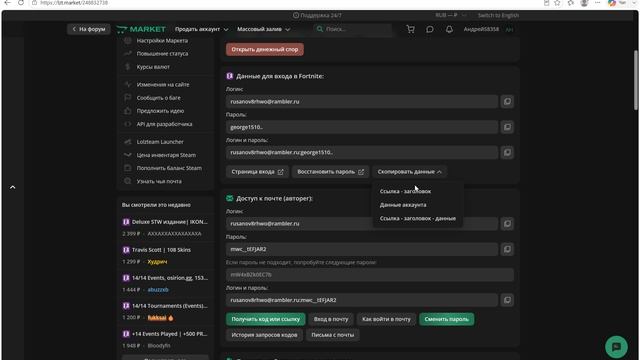This screenshot has height=360, width=640.
Task: Click Письма с почты button
Action: tap(333, 335)
